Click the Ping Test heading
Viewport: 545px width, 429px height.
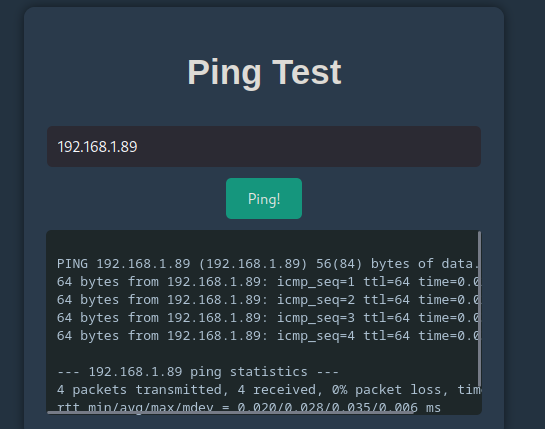click(264, 72)
